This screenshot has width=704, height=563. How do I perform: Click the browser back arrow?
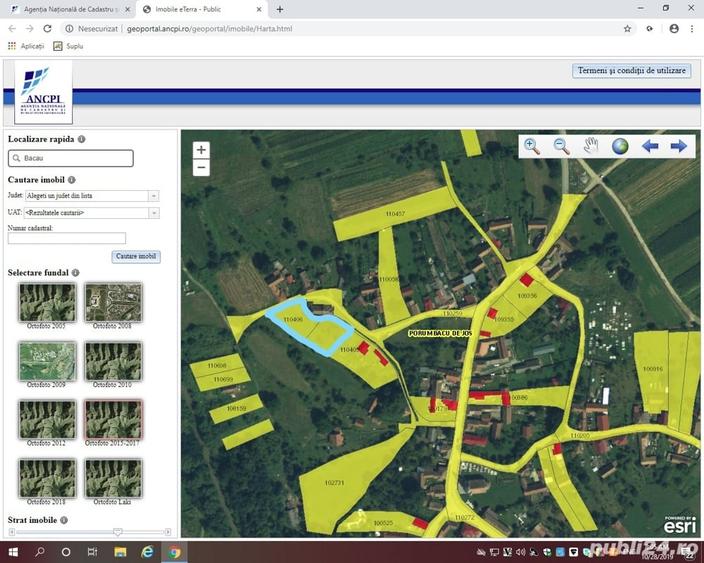tap(12, 28)
